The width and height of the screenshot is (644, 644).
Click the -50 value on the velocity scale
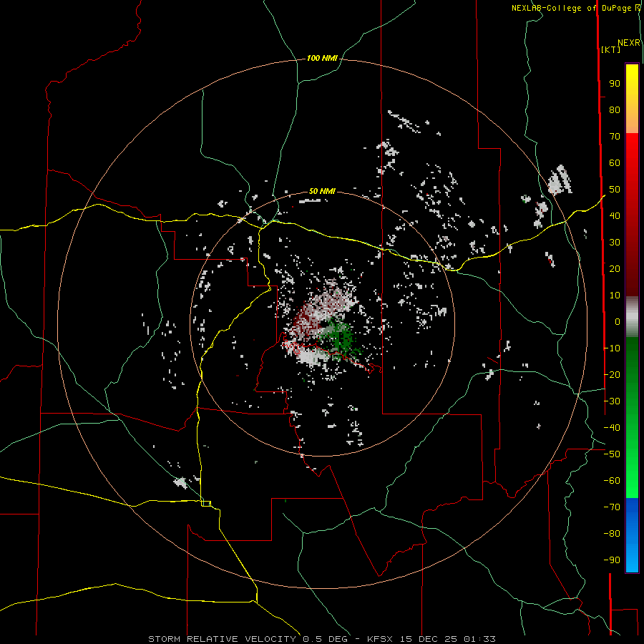612,454
